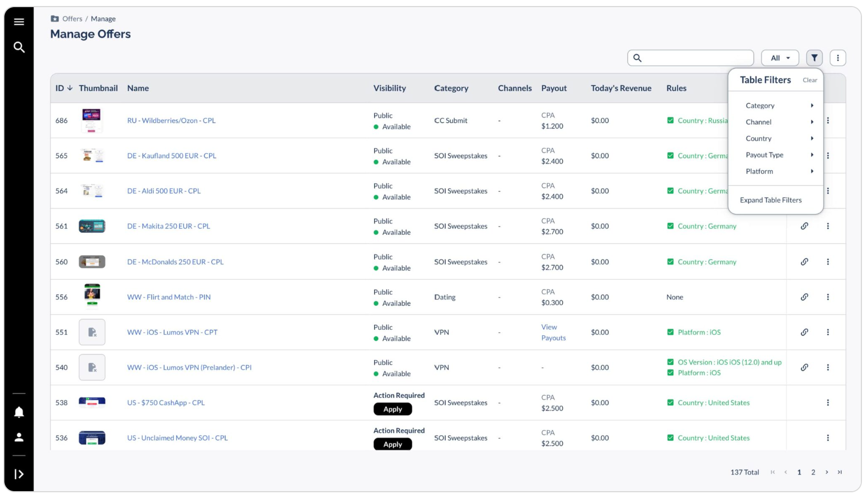Open the hamburger menu in sidebar
This screenshot has height=495, width=868.
click(19, 22)
